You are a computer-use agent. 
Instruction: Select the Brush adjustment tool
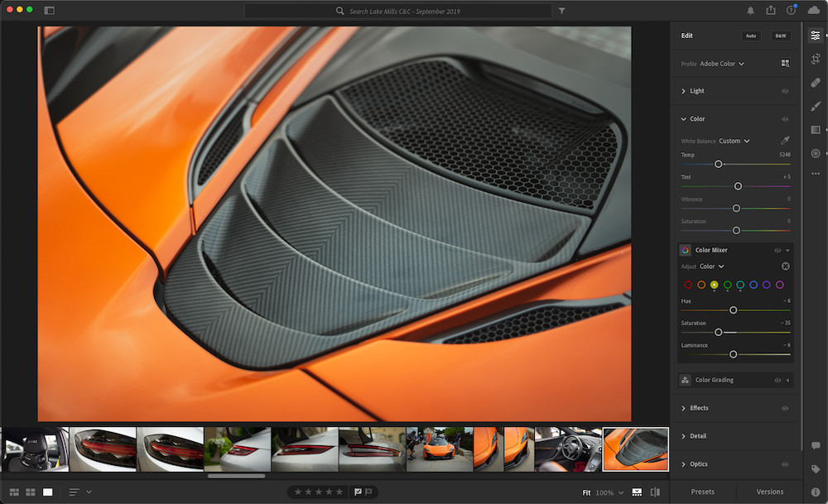coord(816,106)
